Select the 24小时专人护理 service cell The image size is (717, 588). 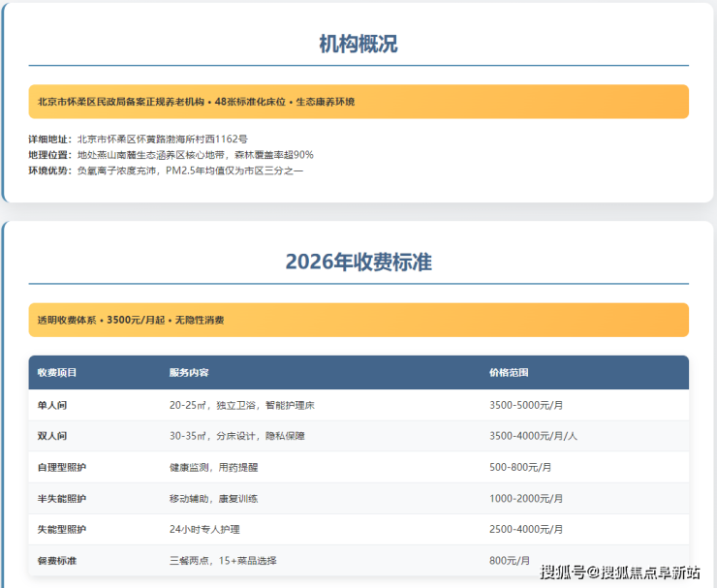pyautogui.click(x=204, y=529)
